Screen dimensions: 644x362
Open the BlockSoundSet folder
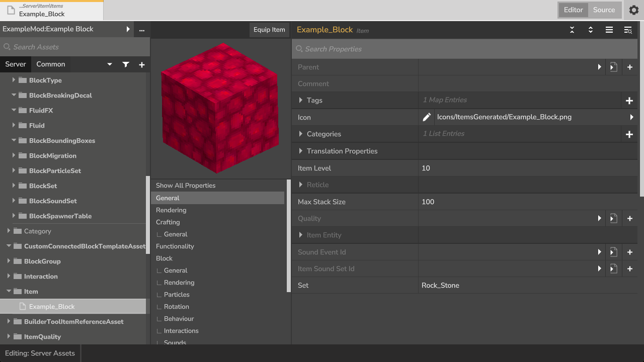53,201
